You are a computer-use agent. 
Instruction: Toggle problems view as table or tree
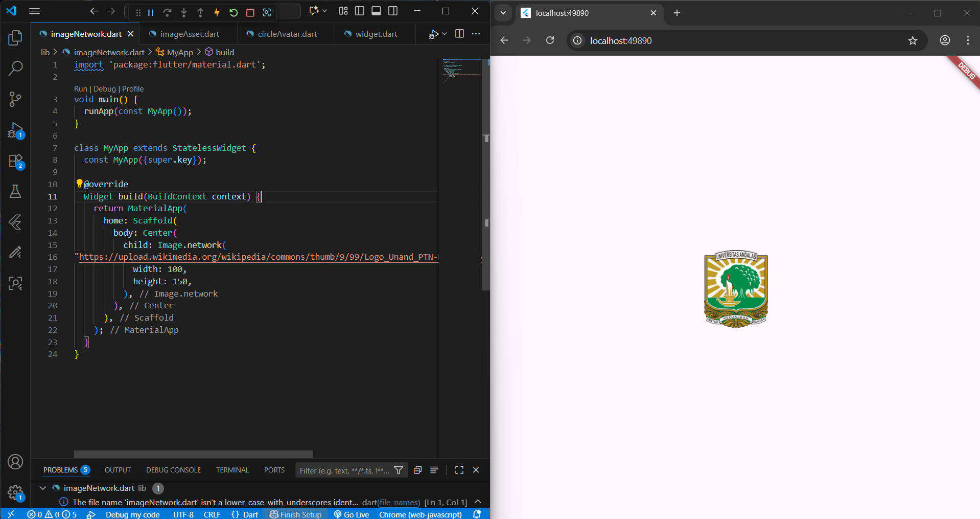(434, 470)
